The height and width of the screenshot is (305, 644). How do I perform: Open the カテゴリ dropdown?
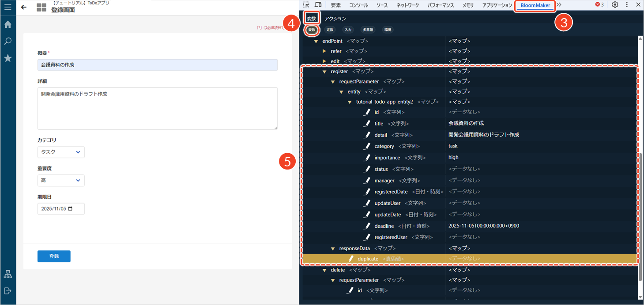coord(61,152)
